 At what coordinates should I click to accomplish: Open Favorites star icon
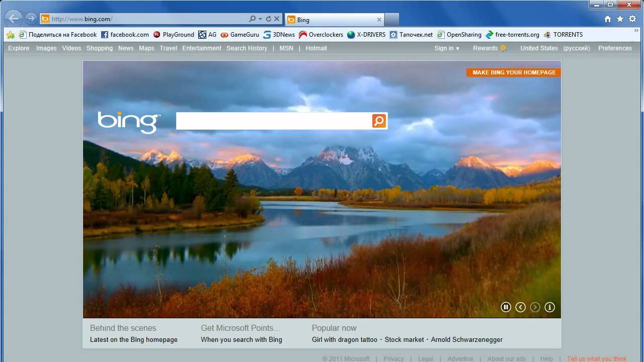click(x=620, y=19)
